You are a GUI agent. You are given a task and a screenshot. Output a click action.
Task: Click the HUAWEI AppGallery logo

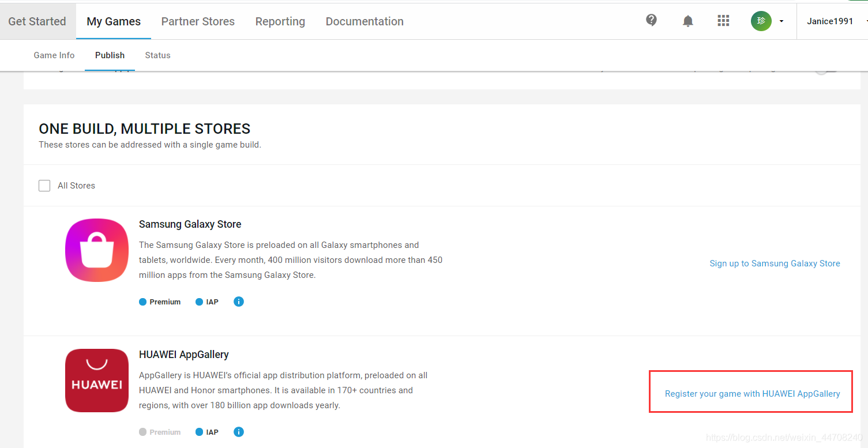click(x=97, y=381)
